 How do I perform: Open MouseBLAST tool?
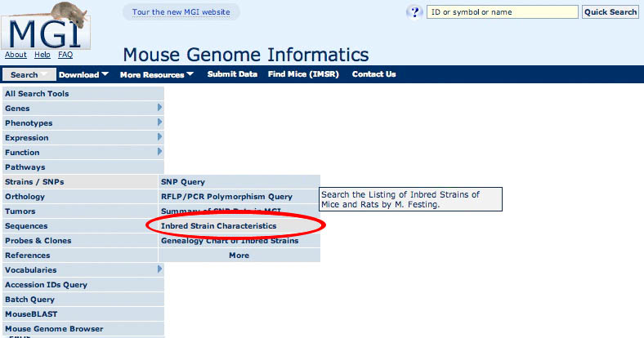coord(83,314)
